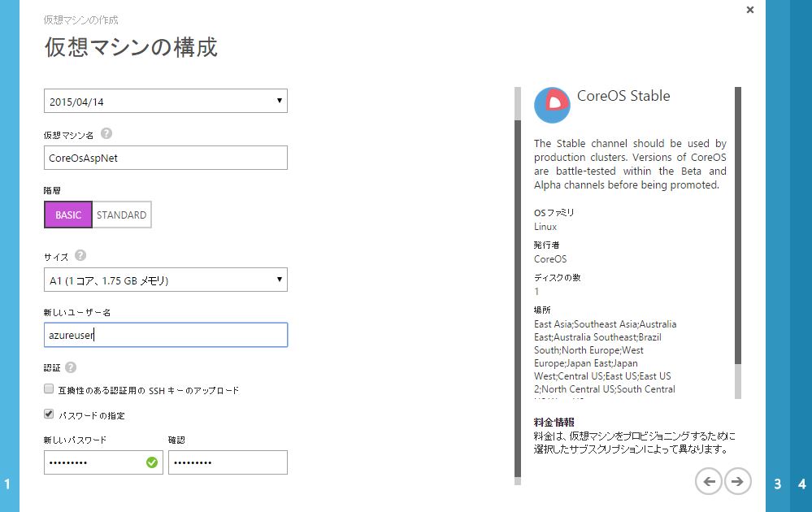Click the 新しいユーザー名 field azureuser

coord(166,335)
